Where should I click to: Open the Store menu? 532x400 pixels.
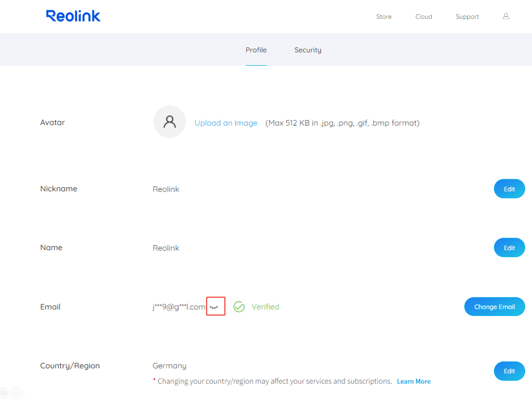click(384, 17)
